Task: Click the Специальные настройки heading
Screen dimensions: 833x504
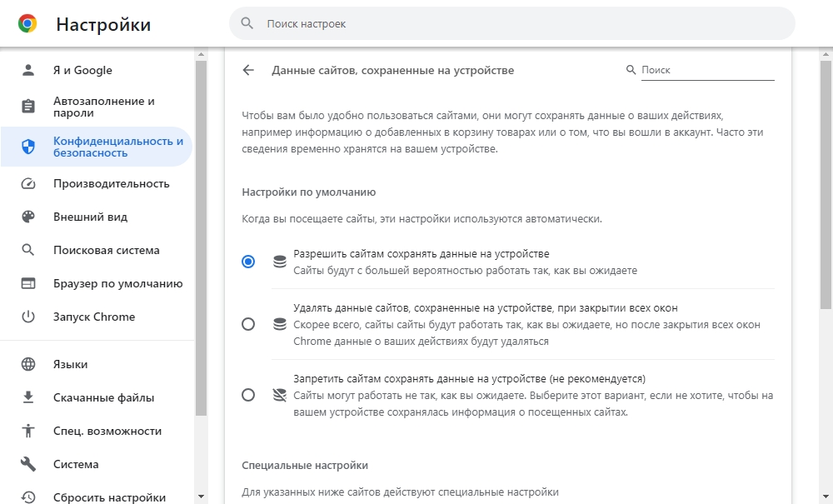Action: click(305, 465)
